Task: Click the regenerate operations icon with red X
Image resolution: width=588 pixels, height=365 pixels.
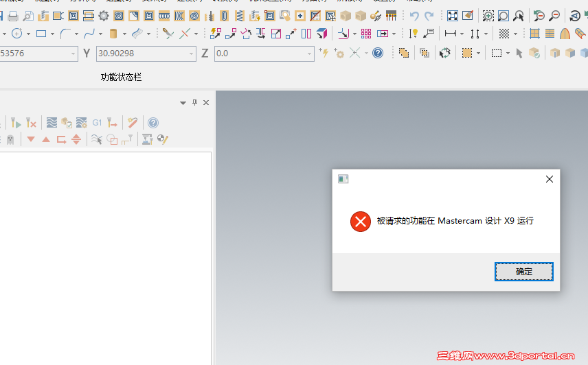Action: tap(31, 123)
